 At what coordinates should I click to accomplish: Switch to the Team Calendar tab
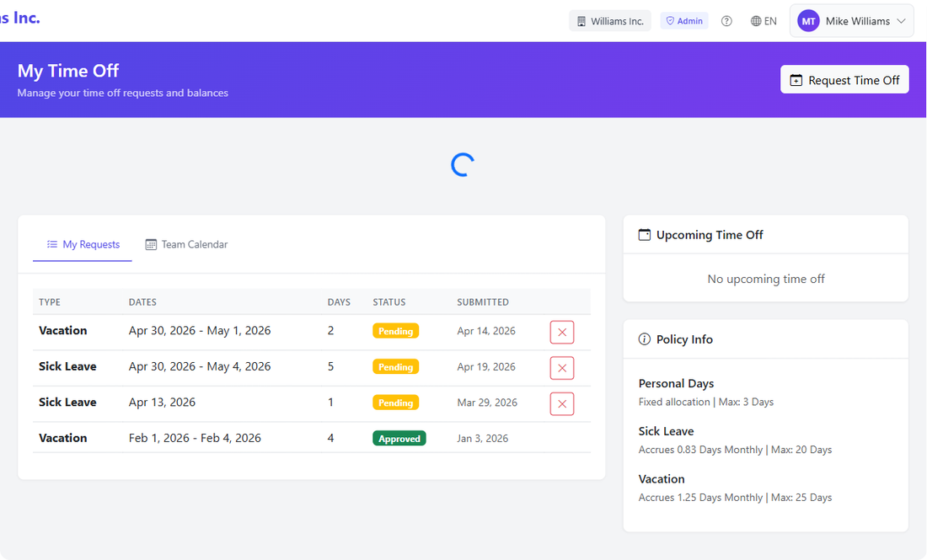(187, 244)
